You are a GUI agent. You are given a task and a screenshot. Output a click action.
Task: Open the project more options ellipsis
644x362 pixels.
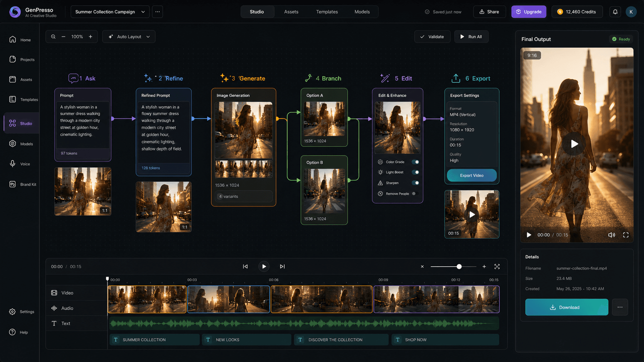pyautogui.click(x=158, y=12)
